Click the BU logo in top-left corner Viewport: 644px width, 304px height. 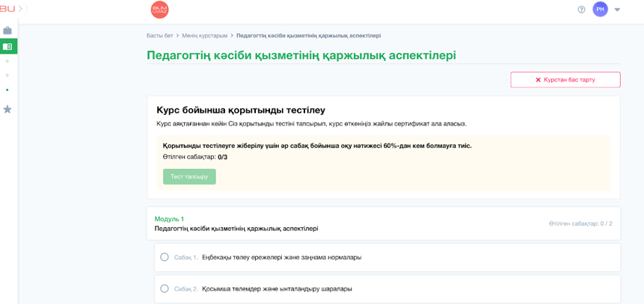(x=7, y=9)
